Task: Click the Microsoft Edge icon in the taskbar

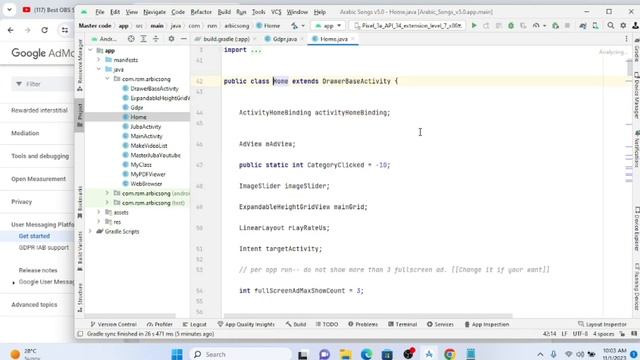Action: pos(366,354)
